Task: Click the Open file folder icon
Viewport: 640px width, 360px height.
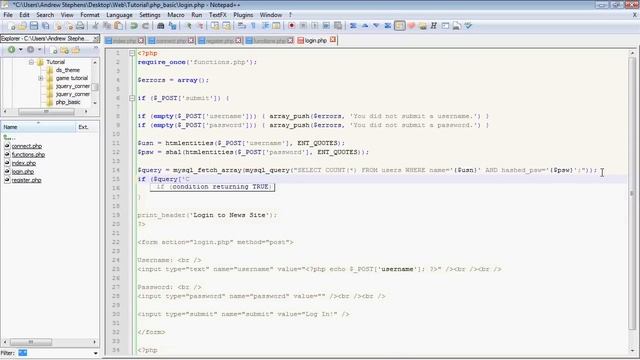Action: tap(22, 26)
